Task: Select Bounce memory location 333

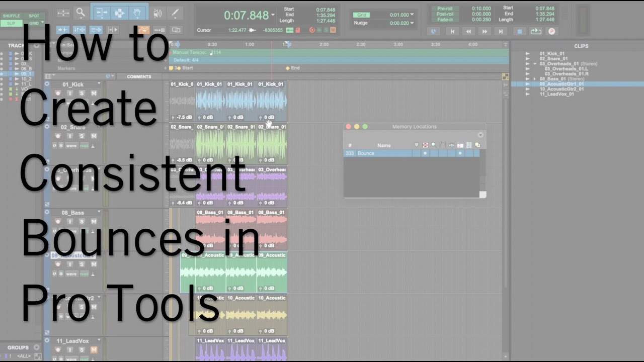Action: pos(412,153)
